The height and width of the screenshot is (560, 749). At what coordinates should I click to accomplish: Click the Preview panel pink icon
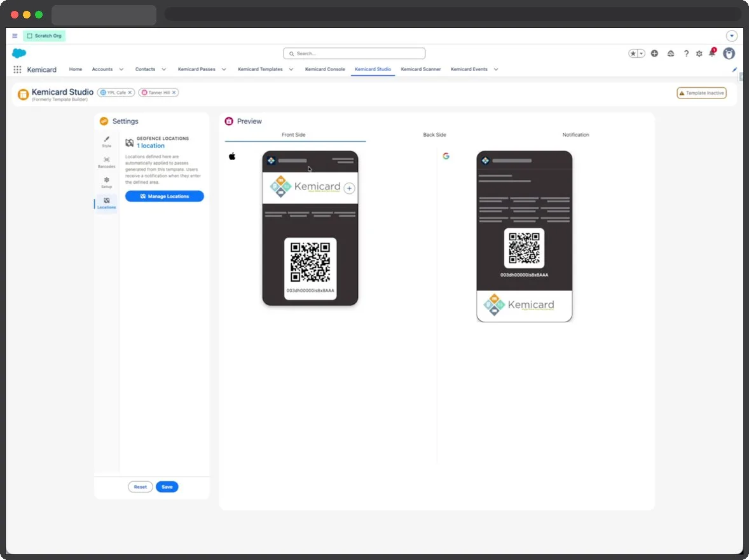pos(229,121)
